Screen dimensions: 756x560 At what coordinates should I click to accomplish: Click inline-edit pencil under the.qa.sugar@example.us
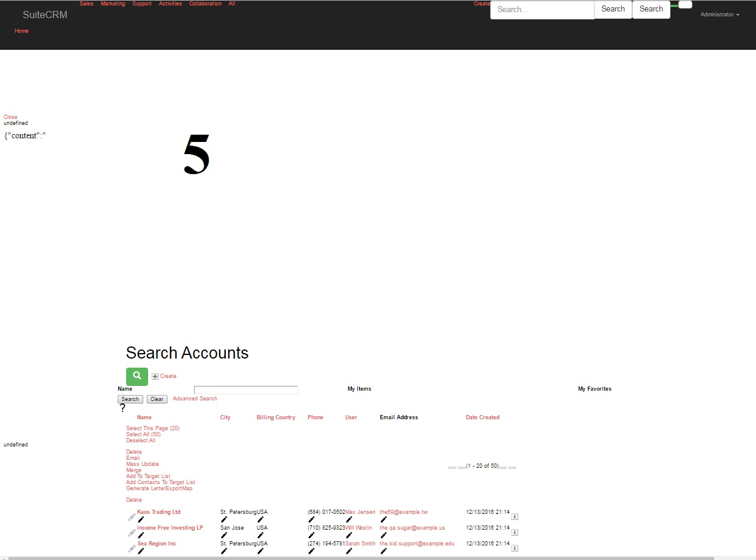[383, 535]
